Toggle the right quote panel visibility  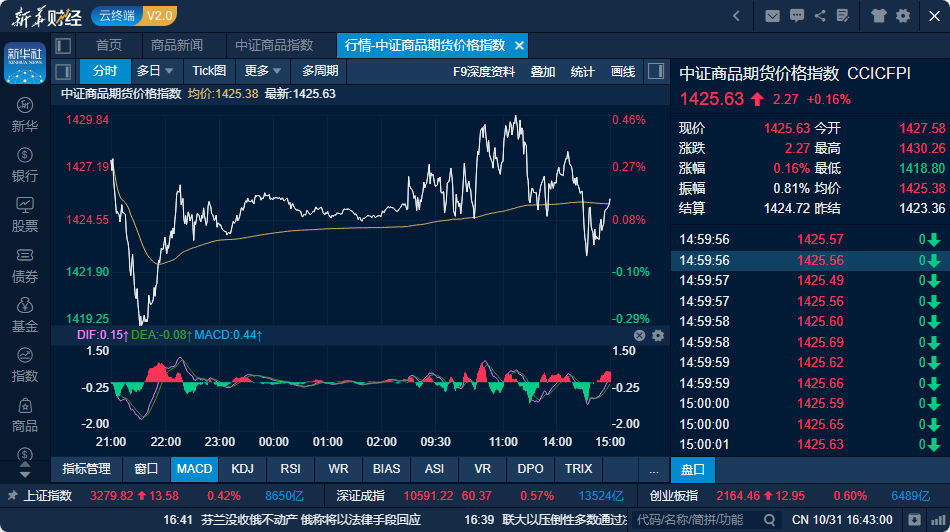pyautogui.click(x=656, y=71)
